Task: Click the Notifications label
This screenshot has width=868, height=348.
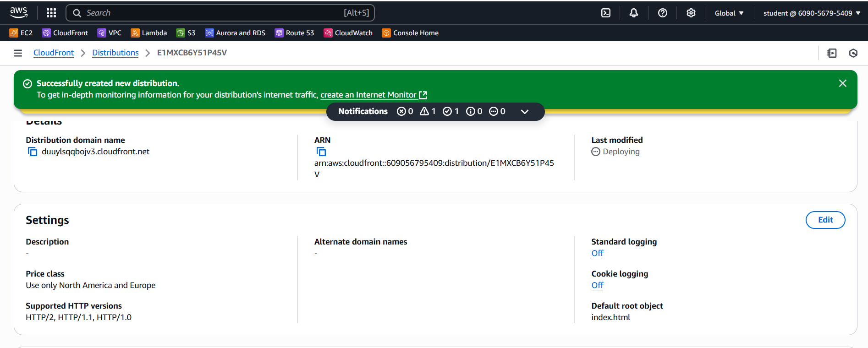Action: [x=363, y=111]
